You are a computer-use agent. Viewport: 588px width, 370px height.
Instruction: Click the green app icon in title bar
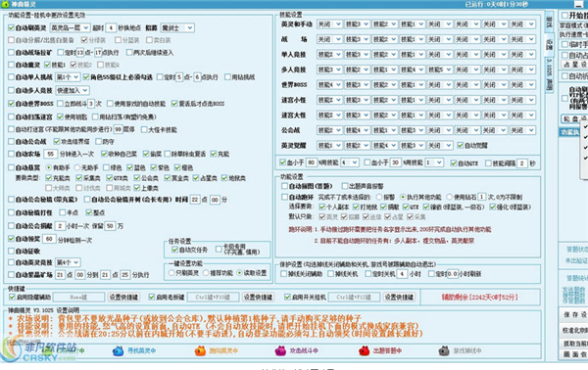click(5, 4)
